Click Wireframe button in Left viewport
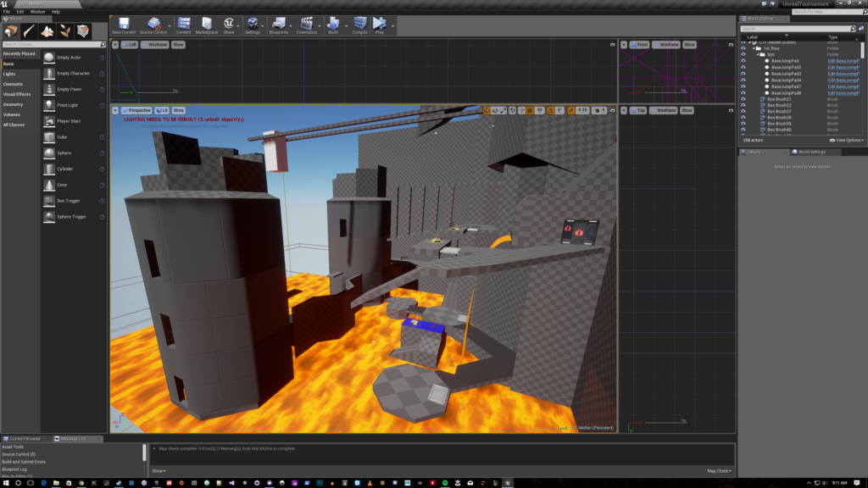 point(155,45)
